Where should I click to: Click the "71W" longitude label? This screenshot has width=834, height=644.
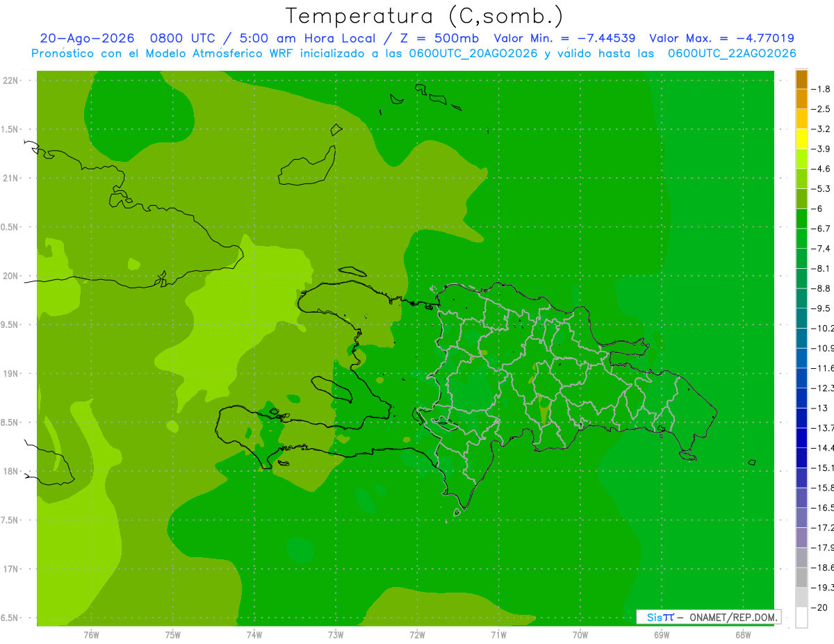coord(498,634)
